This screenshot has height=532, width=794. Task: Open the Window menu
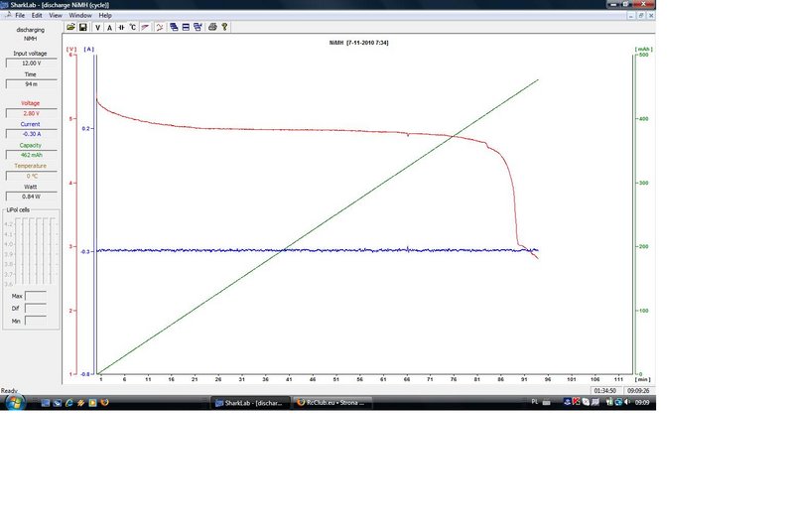pos(80,15)
